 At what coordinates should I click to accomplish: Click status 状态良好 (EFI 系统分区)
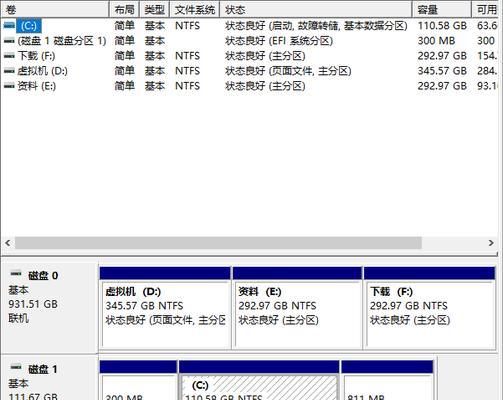point(279,41)
